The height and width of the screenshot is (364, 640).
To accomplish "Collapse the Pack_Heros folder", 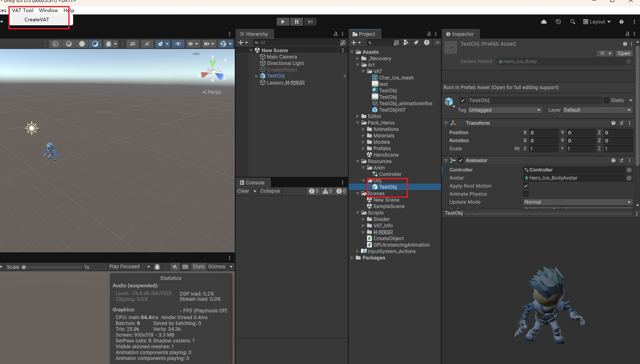I will coord(358,123).
